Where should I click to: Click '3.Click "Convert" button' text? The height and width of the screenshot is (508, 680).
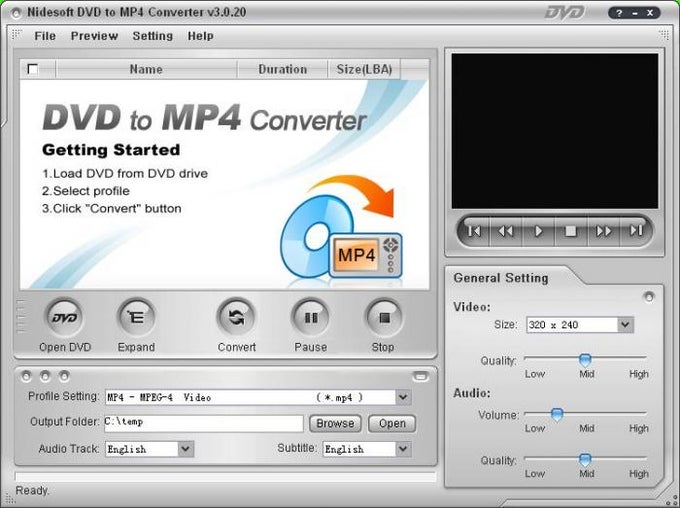[x=112, y=208]
